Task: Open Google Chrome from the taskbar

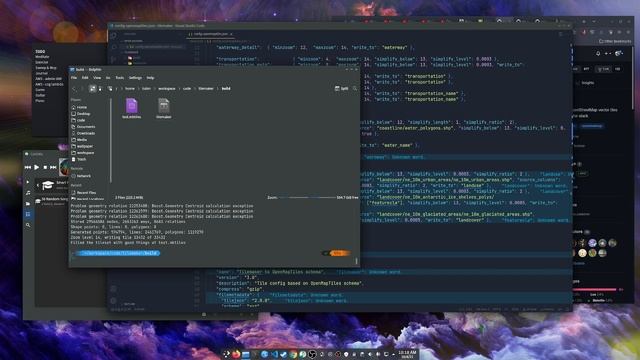Action: (293, 354)
